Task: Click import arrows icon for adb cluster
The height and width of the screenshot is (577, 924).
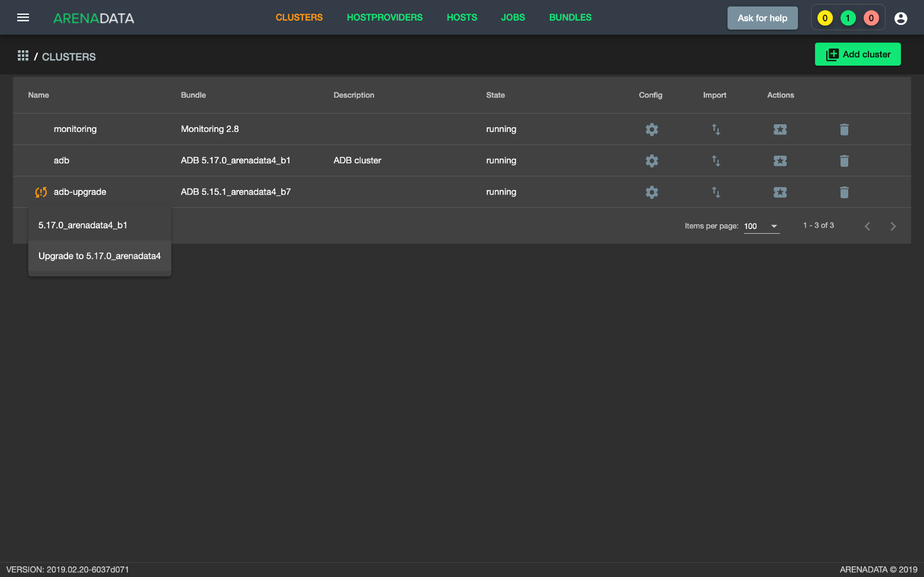Action: (716, 160)
